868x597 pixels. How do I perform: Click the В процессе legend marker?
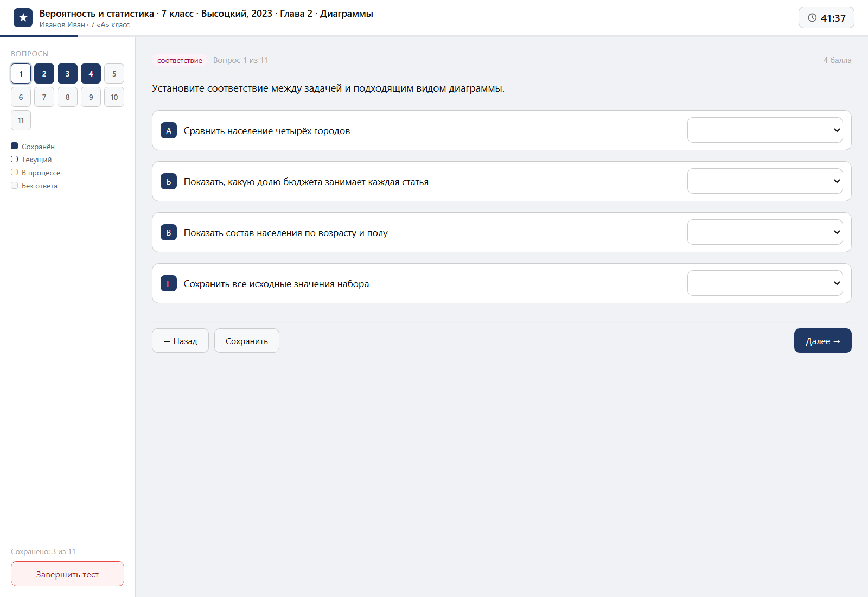point(15,172)
